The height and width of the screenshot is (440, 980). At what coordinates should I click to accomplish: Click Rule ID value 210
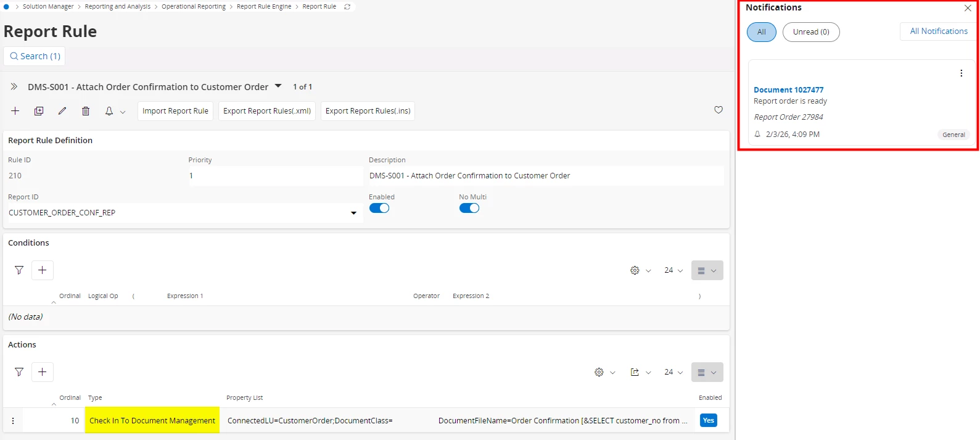tap(15, 176)
